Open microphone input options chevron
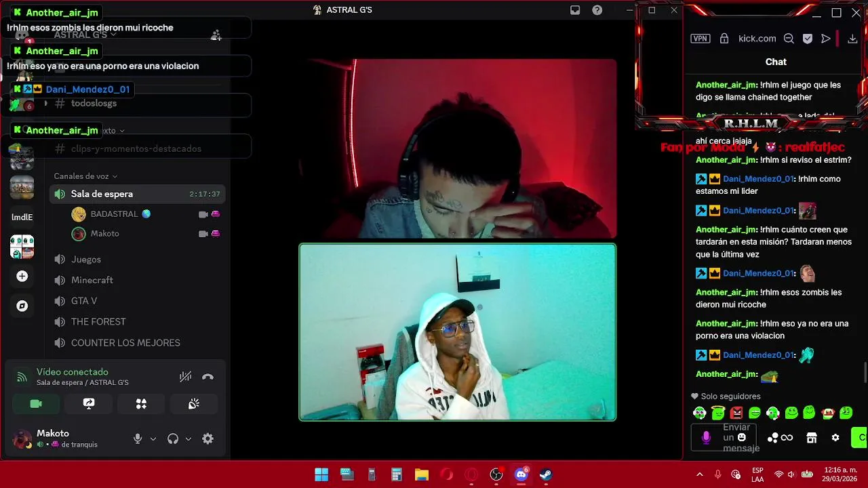Image resolution: width=868 pixels, height=488 pixels. [153, 439]
